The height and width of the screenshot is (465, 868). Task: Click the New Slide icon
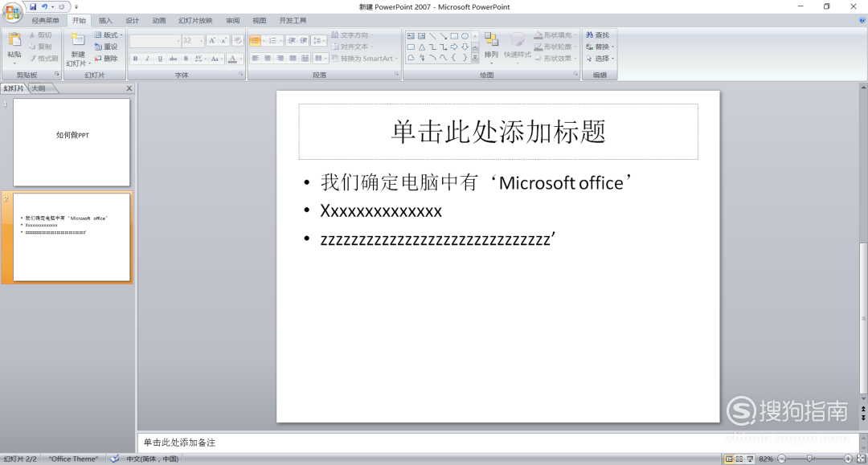(x=77, y=40)
